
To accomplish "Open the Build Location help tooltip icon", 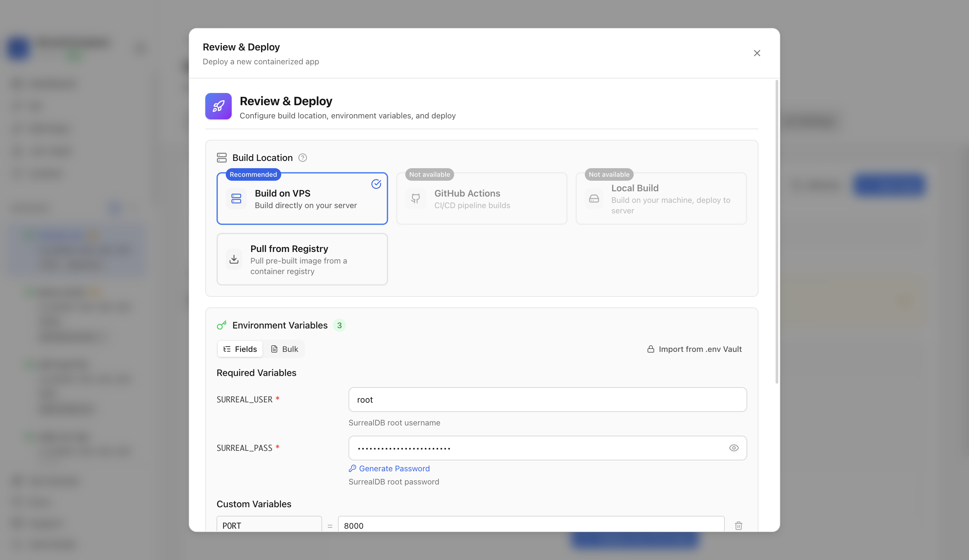I will coord(303,158).
